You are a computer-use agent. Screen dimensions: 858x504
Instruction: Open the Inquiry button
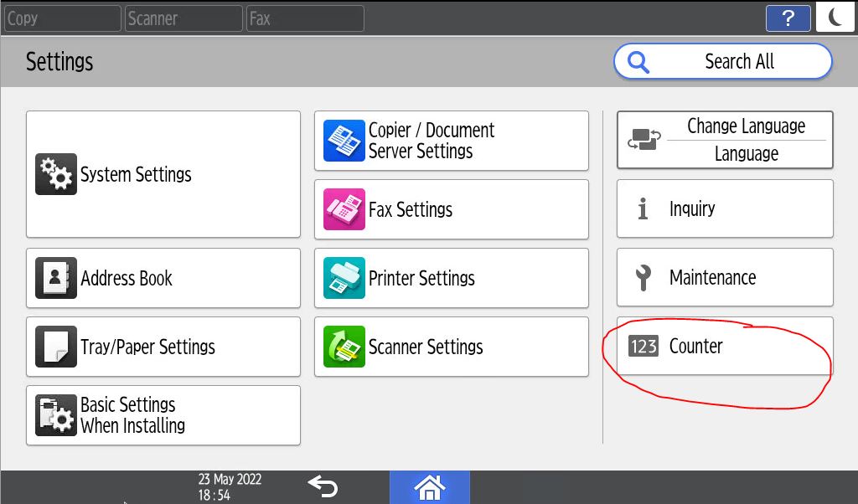[x=725, y=208]
